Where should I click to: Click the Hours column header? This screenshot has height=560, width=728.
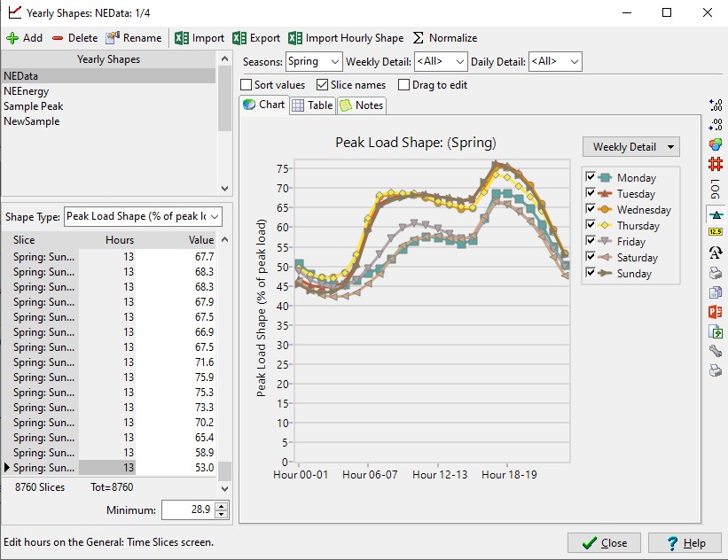tap(107, 240)
